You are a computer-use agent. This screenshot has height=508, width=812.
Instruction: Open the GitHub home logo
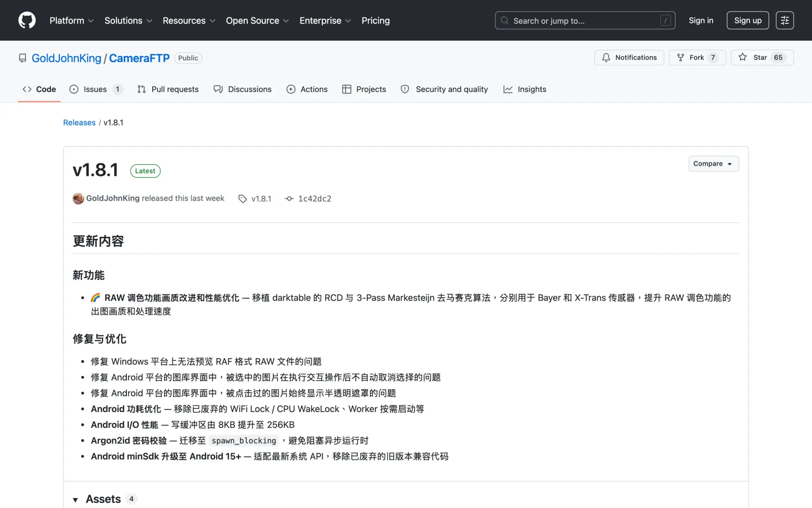[x=27, y=20]
